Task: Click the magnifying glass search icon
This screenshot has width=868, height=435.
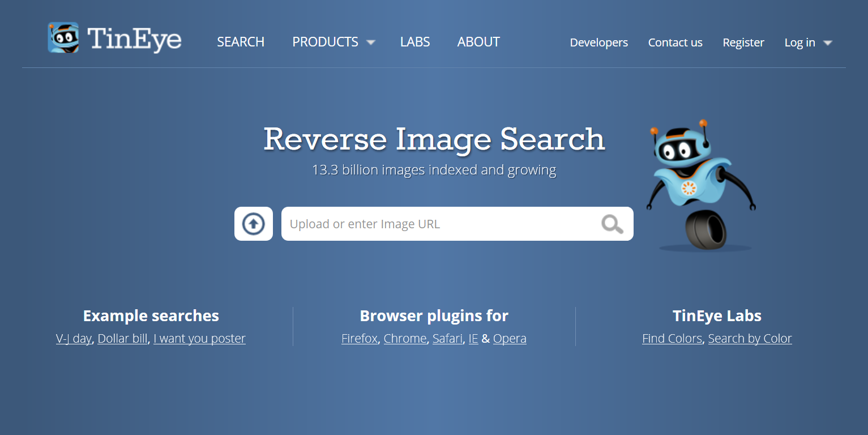Action: 612,224
